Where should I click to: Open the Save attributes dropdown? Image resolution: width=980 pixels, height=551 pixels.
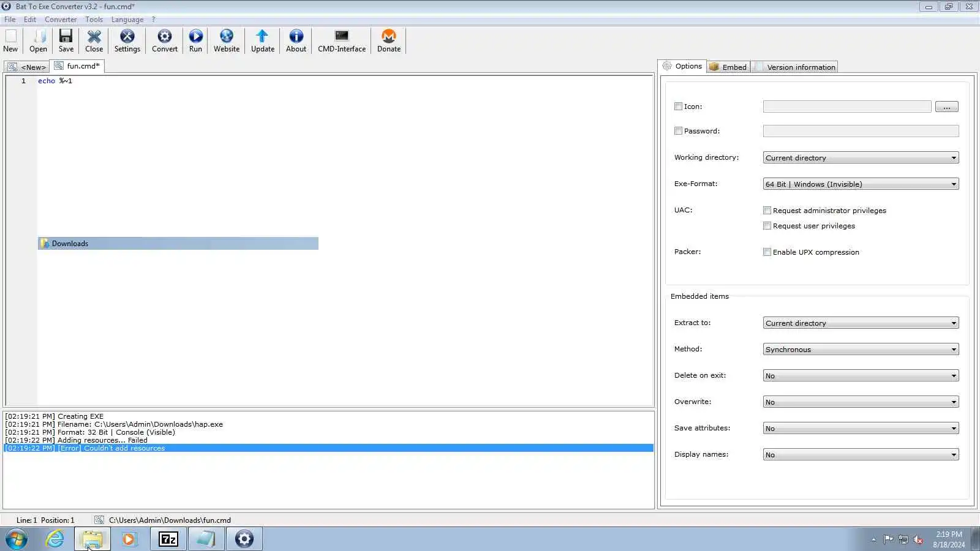861,429
